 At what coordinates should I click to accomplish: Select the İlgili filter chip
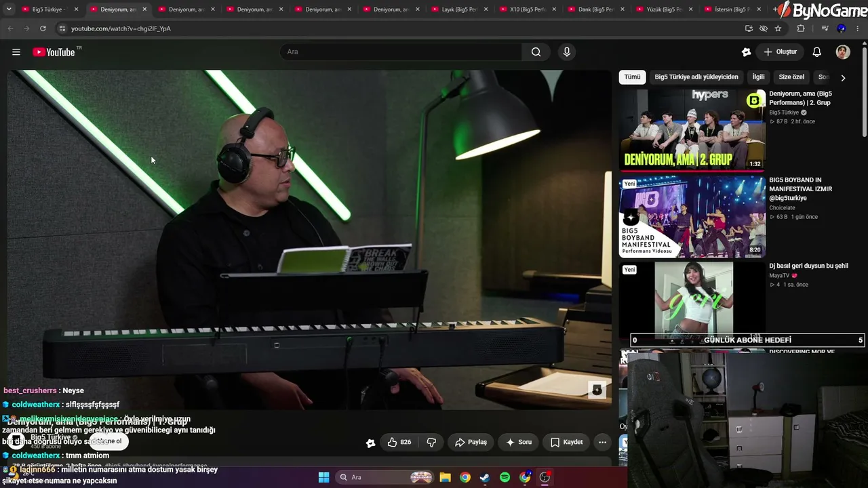pos(758,77)
